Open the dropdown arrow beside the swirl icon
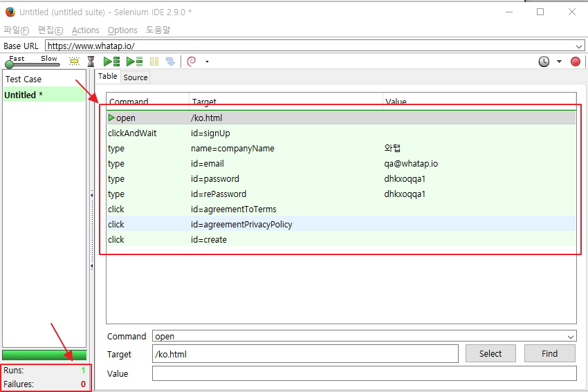588x392 pixels. click(207, 62)
